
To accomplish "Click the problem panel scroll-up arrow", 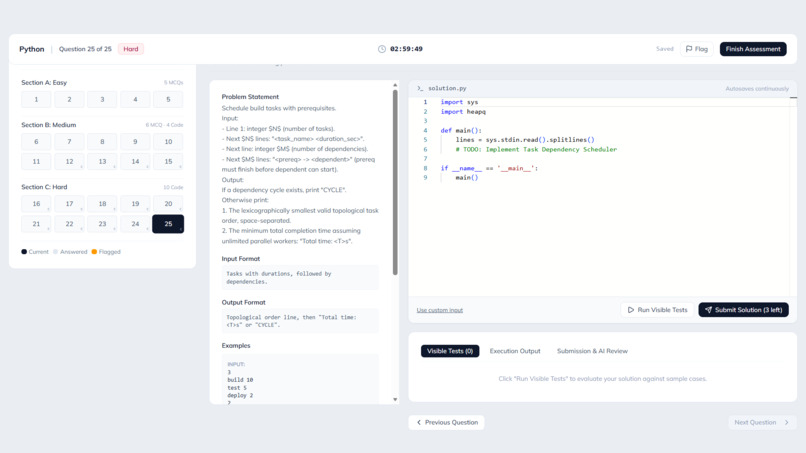I will (x=395, y=85).
